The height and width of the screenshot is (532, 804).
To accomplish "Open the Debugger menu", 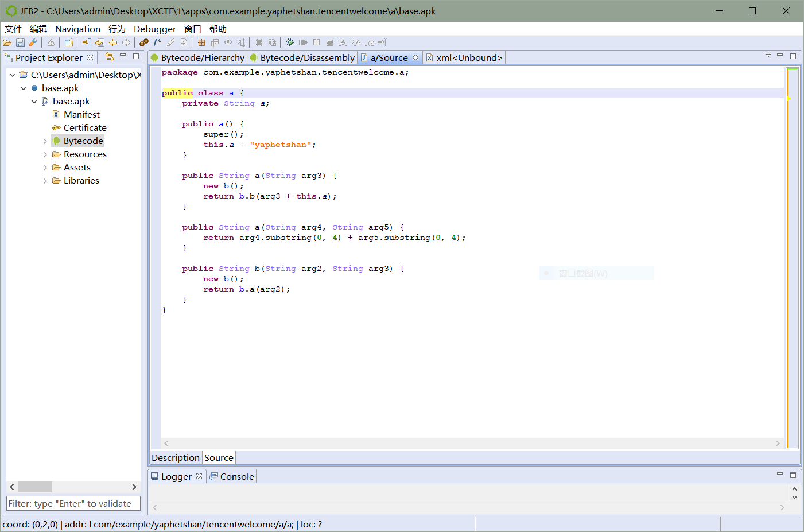I will pyautogui.click(x=154, y=29).
